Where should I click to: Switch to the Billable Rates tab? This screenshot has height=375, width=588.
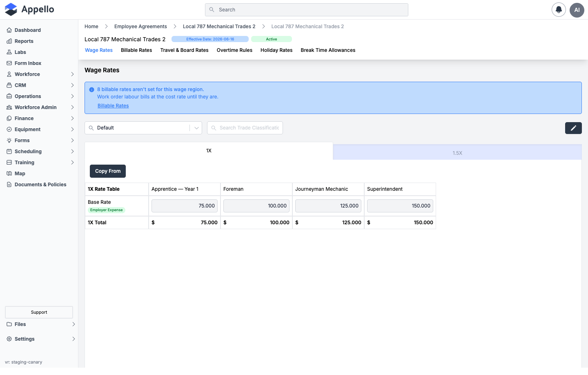coord(136,50)
